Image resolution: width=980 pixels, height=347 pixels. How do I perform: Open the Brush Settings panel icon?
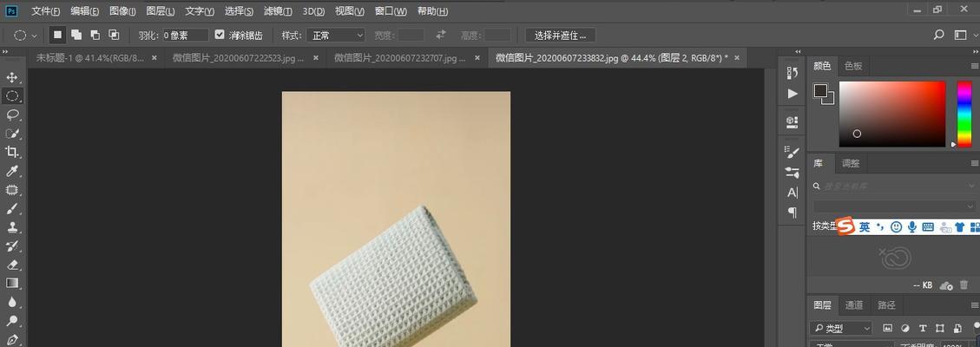point(793,152)
